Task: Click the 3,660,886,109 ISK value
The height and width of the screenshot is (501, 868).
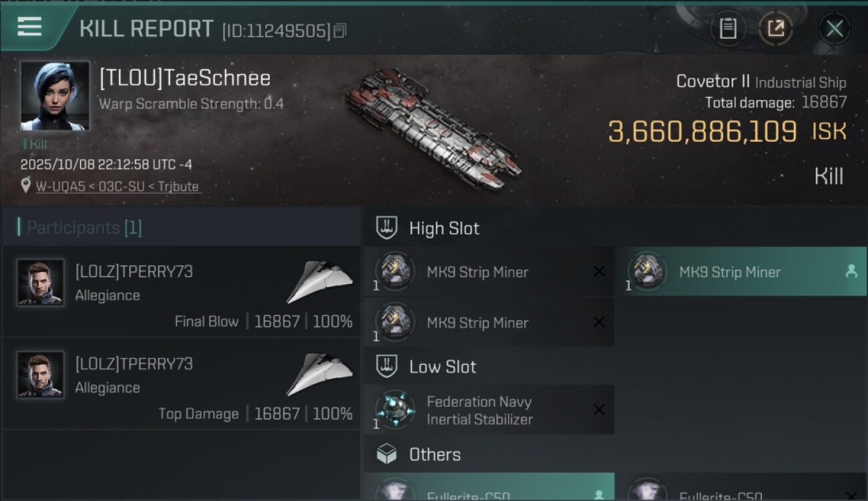Action: click(x=702, y=132)
